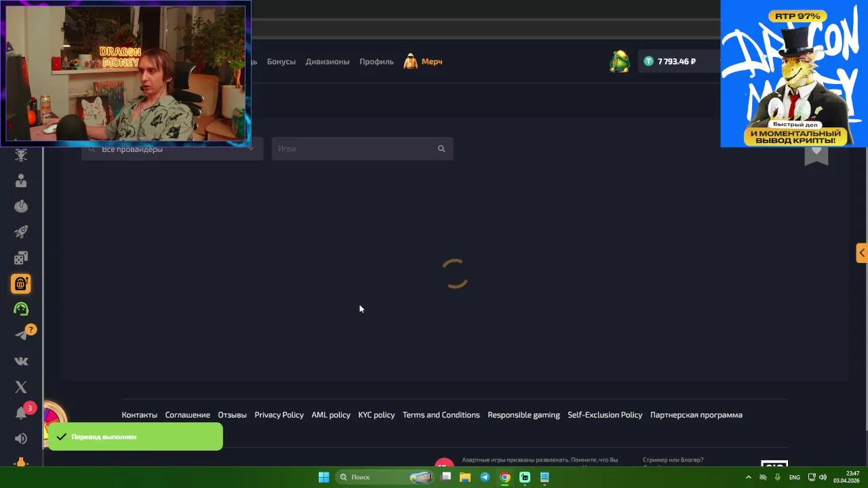Open Telegram from the taskbar
Image resolution: width=868 pixels, height=488 pixels.
pyautogui.click(x=485, y=477)
